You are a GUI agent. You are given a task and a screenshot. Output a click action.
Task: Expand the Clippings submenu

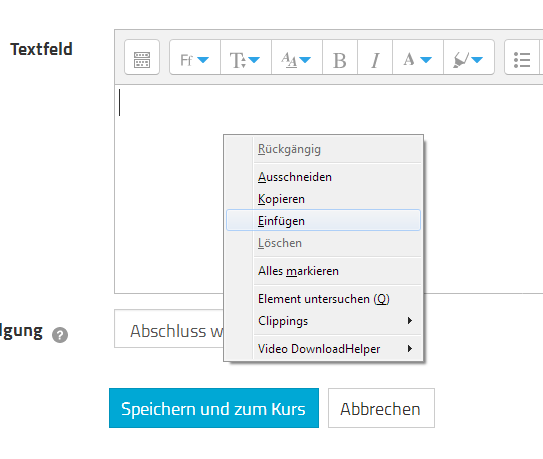(x=323, y=321)
